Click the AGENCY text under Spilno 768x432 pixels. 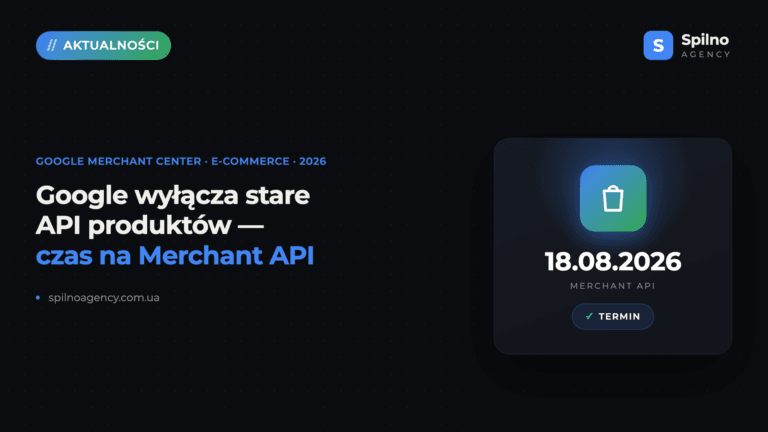(x=705, y=54)
